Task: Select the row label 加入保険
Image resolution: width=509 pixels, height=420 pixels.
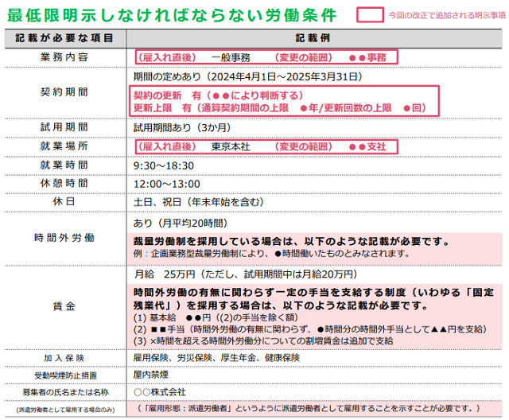Action: (64, 358)
